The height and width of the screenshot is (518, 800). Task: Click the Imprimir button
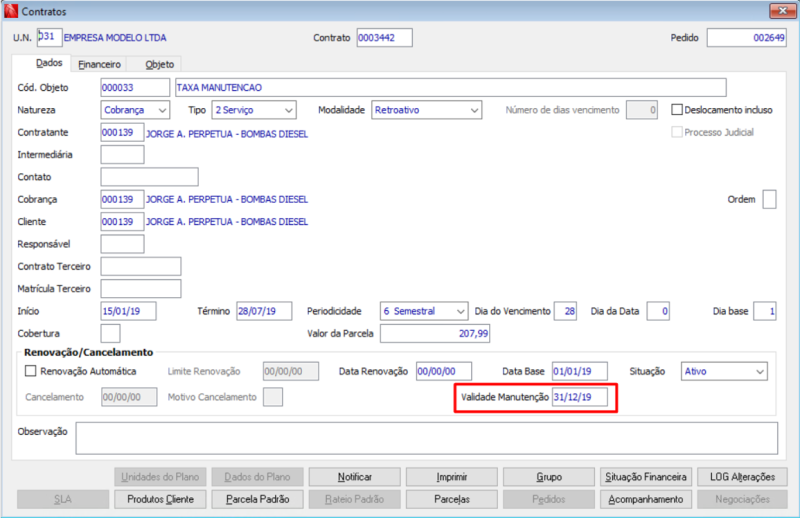(452, 477)
